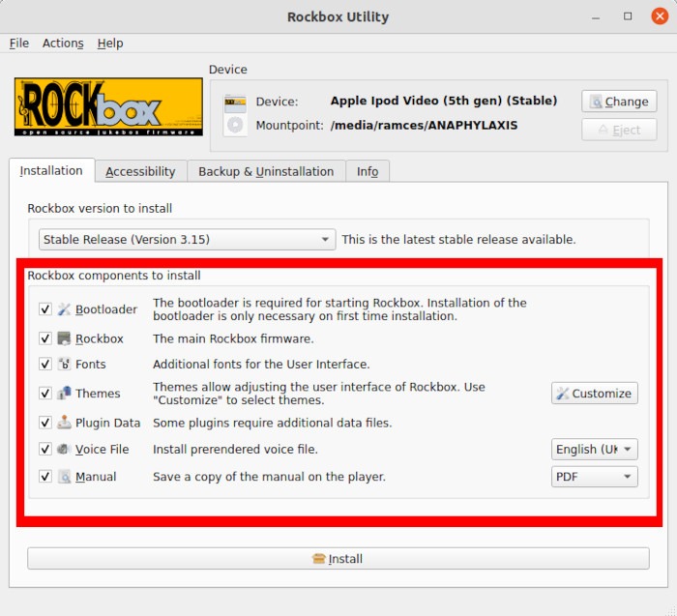The image size is (677, 616).
Task: Open the File menu
Action: pos(19,44)
